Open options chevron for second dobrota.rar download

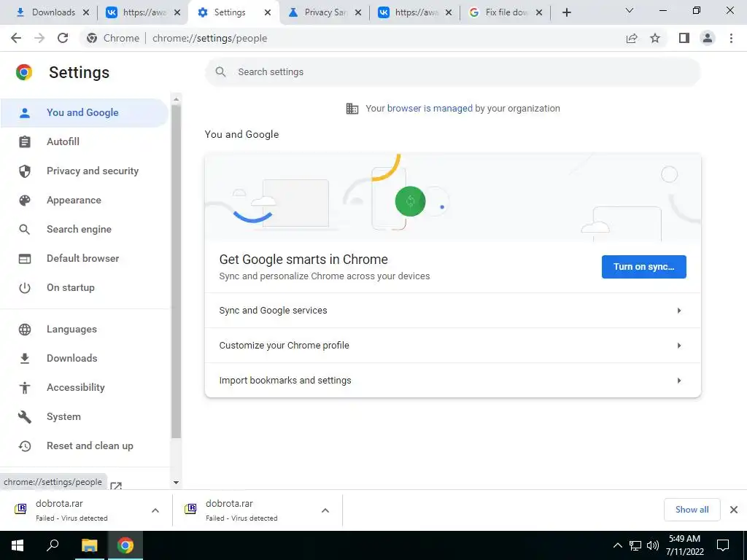325,511
